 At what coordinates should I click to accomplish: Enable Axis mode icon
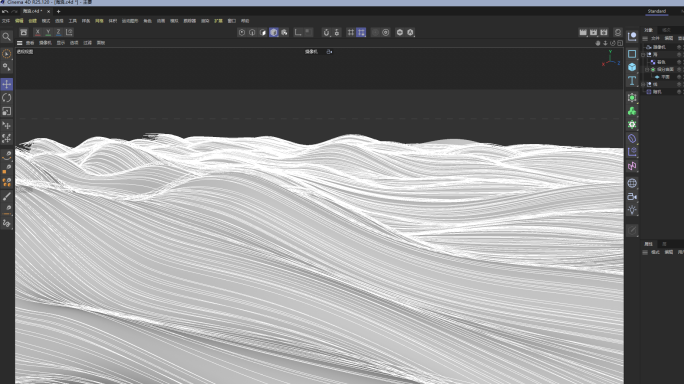tap(298, 32)
